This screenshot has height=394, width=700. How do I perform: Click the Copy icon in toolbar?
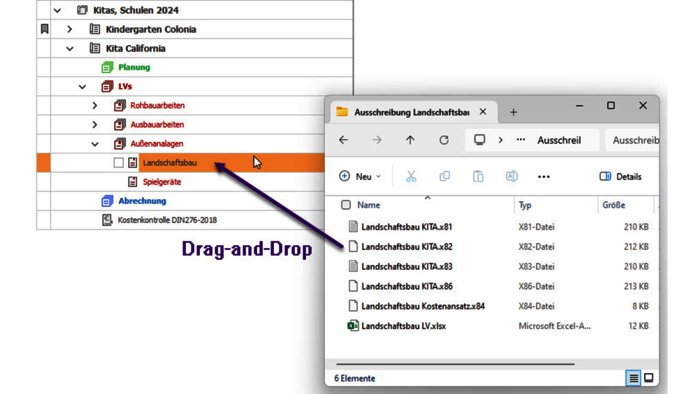coord(445,177)
